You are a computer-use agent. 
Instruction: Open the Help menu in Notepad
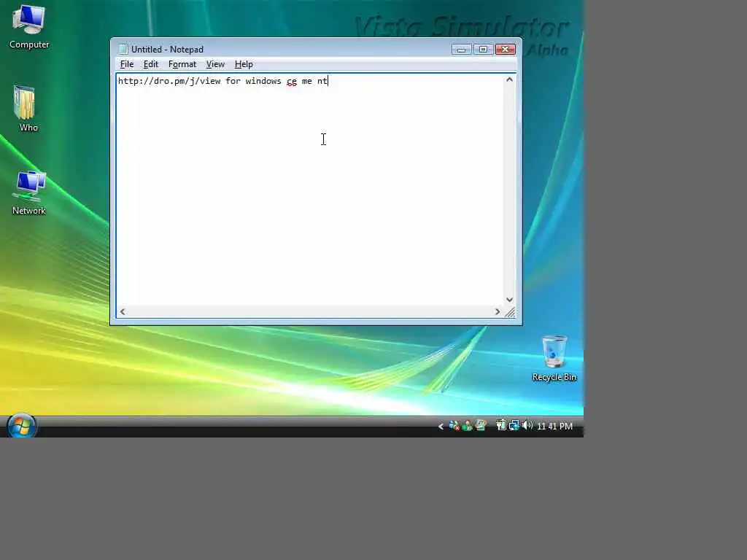point(244,64)
